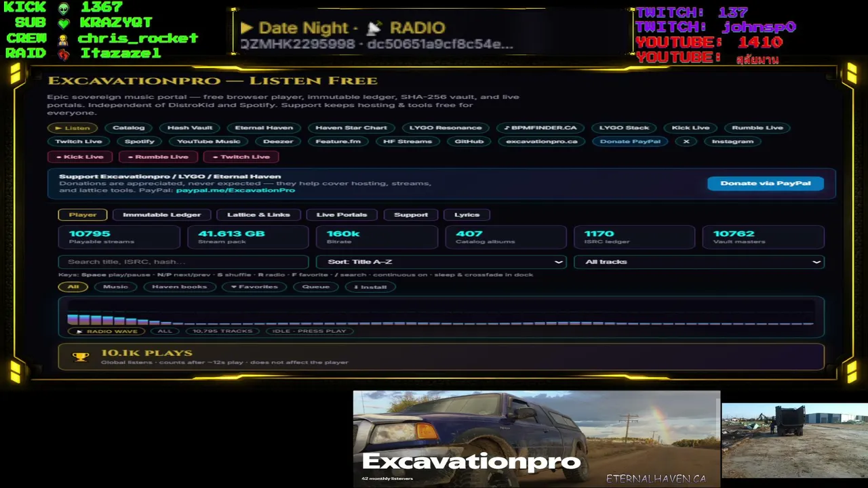
Task: Click the 42 monthly listeners text
Action: 387,479
